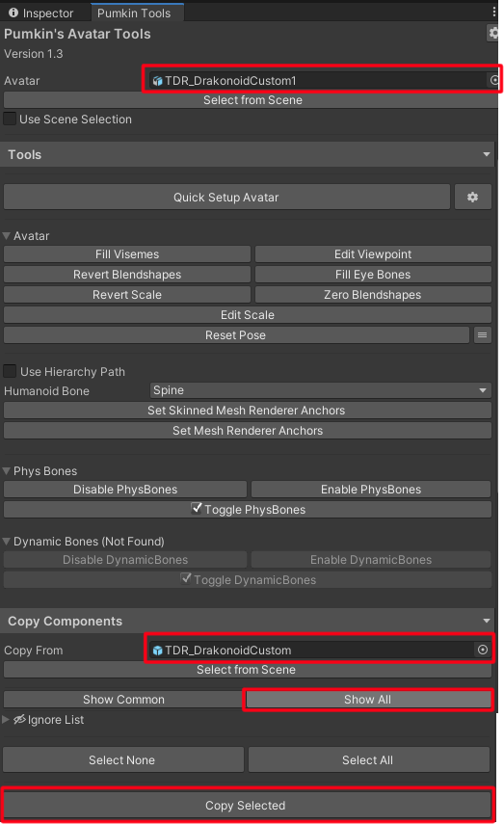Click the Revert Blendshapes button
504x824 pixels.
[x=127, y=275]
